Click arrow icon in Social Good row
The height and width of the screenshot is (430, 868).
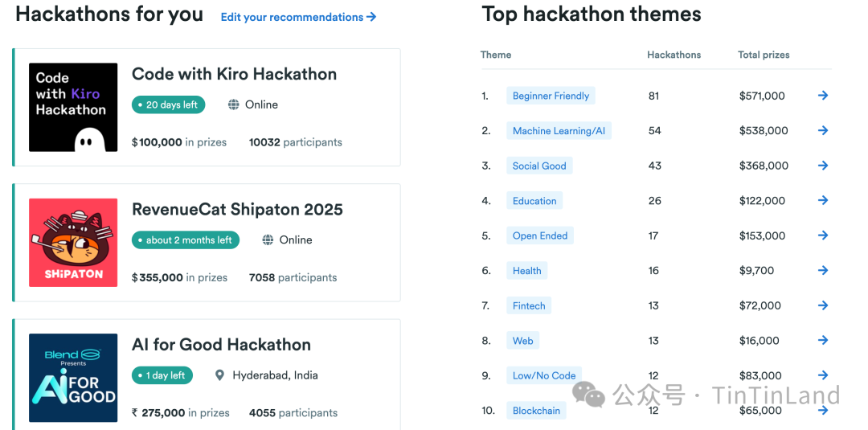tap(823, 166)
